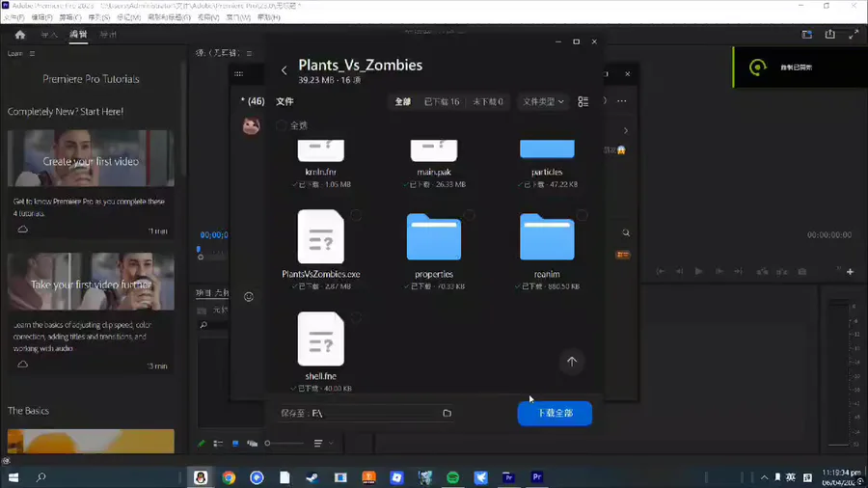The height and width of the screenshot is (488, 868).
Task: Open Program monitor button editor plus
Action: coord(851,272)
